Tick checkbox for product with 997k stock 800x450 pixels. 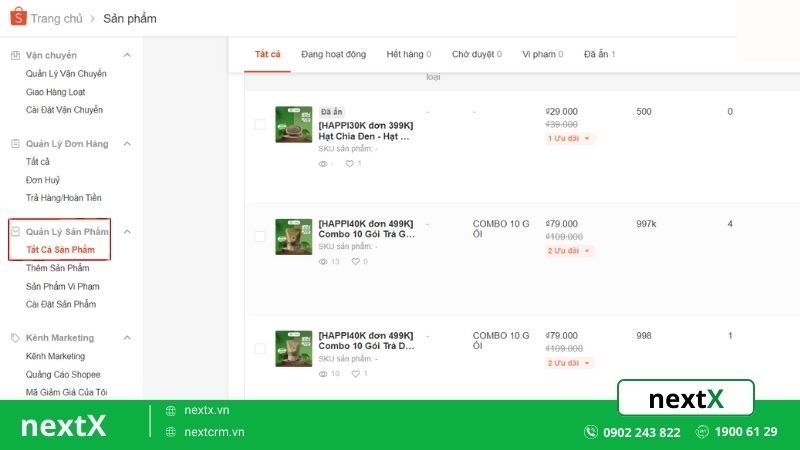point(260,237)
